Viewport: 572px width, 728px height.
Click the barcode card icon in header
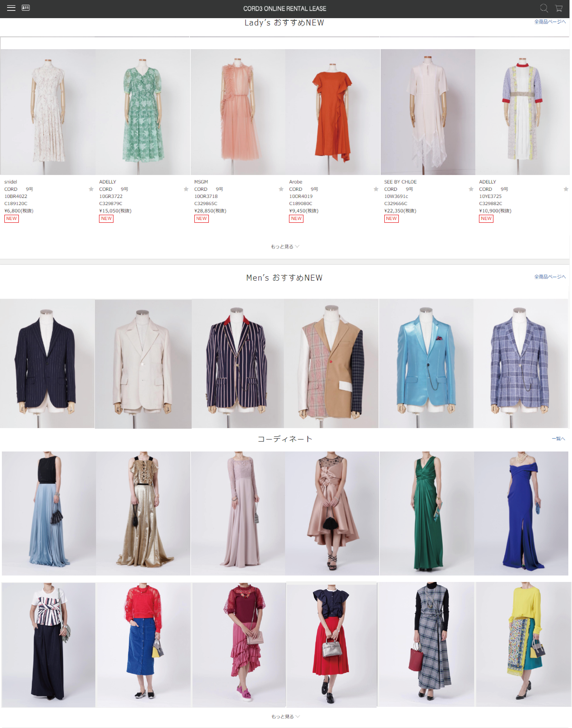coord(26,8)
